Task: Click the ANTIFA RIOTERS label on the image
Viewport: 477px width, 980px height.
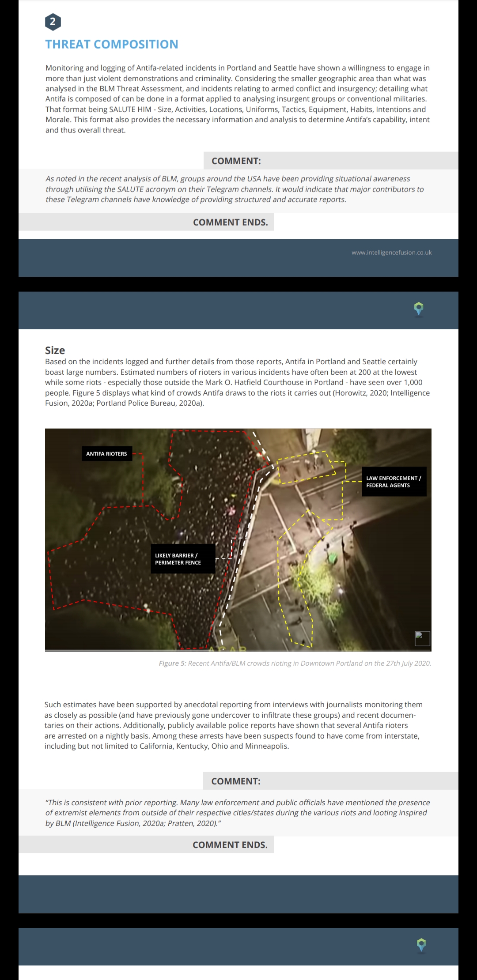Action: coord(106,454)
